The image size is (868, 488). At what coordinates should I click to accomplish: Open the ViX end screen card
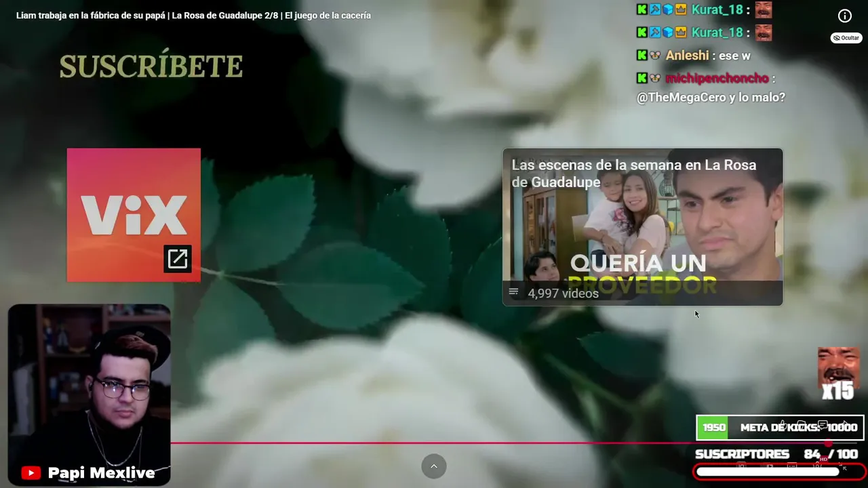(134, 215)
